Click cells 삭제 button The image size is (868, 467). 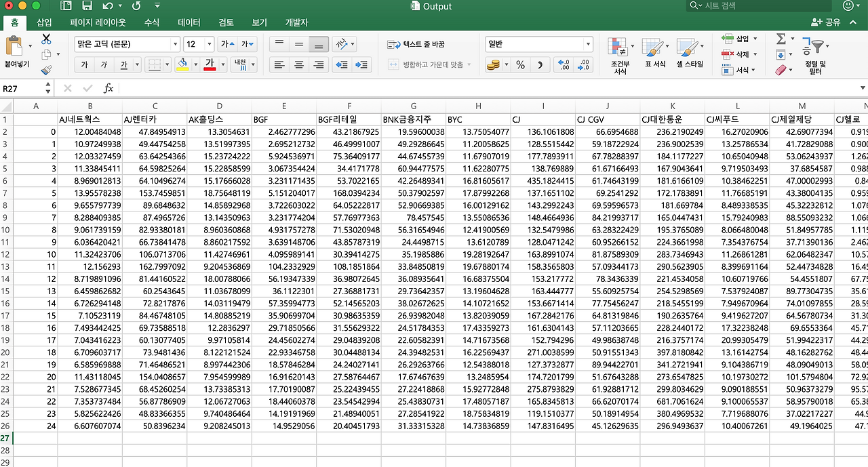coord(739,54)
